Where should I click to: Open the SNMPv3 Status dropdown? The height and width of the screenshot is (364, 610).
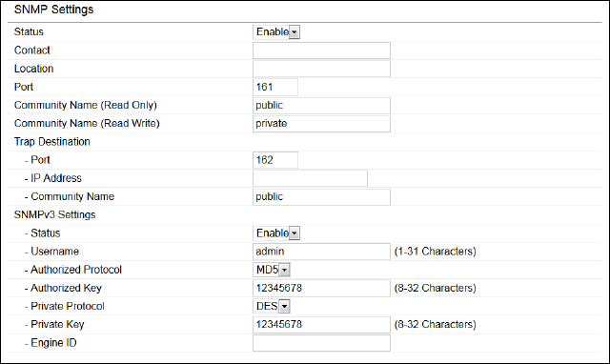(x=276, y=233)
